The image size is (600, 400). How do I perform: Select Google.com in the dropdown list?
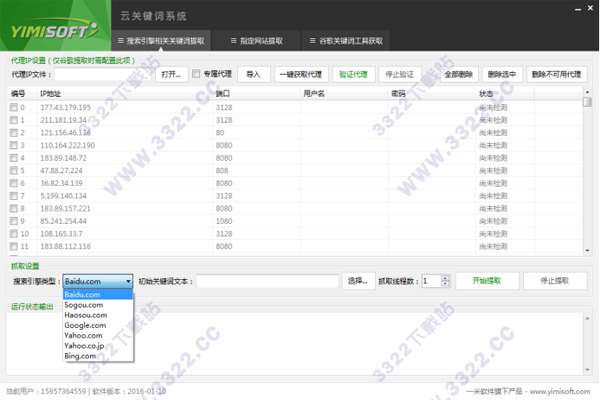tap(98, 325)
